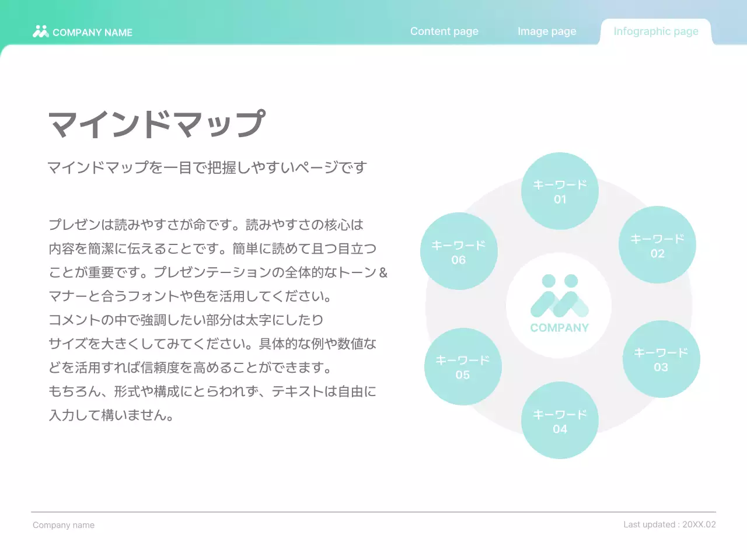Choose the キーワード 03 circle
This screenshot has width=747, height=560.
pos(661,359)
